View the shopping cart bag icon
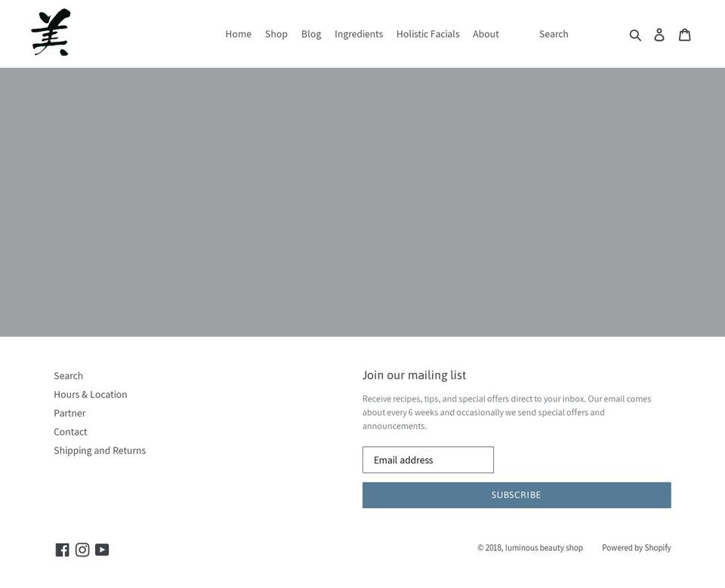 click(x=685, y=35)
